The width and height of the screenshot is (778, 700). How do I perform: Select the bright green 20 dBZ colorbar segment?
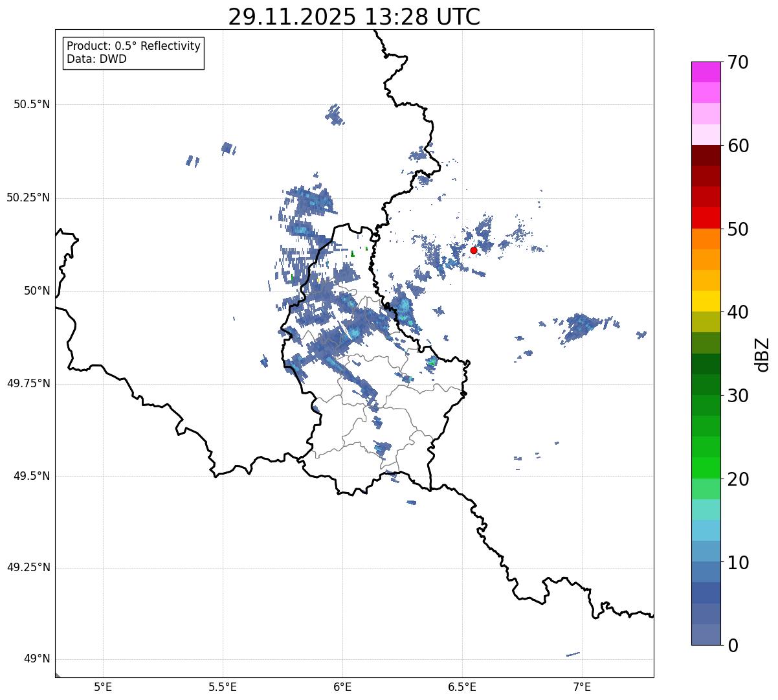point(706,468)
